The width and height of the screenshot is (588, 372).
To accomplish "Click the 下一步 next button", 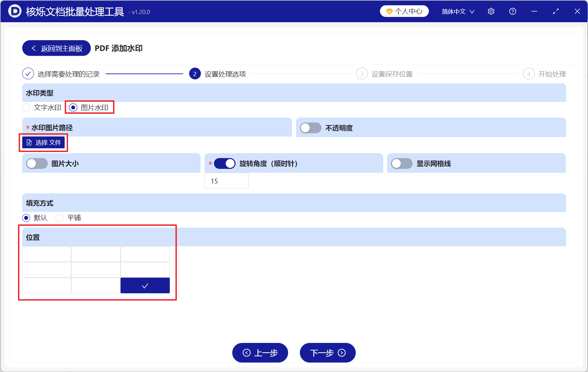I will coord(327,353).
